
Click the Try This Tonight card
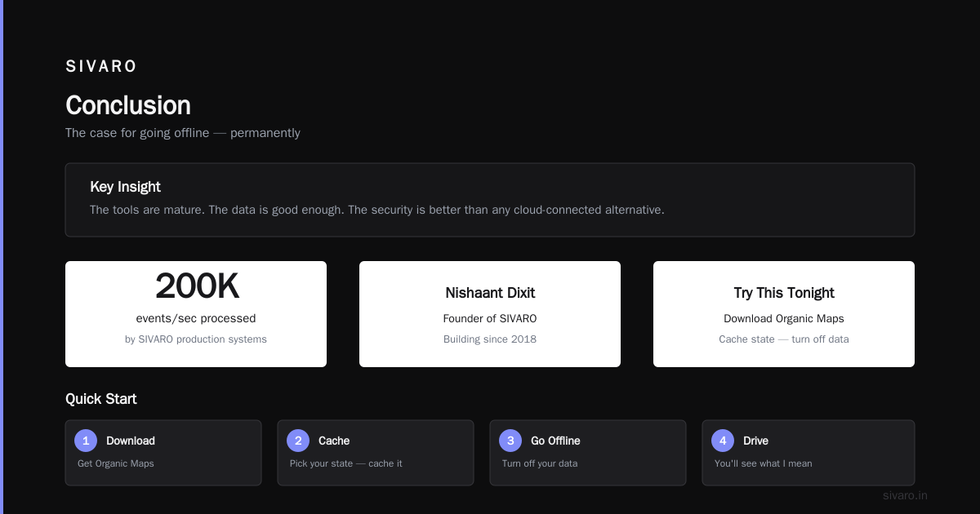pos(784,314)
